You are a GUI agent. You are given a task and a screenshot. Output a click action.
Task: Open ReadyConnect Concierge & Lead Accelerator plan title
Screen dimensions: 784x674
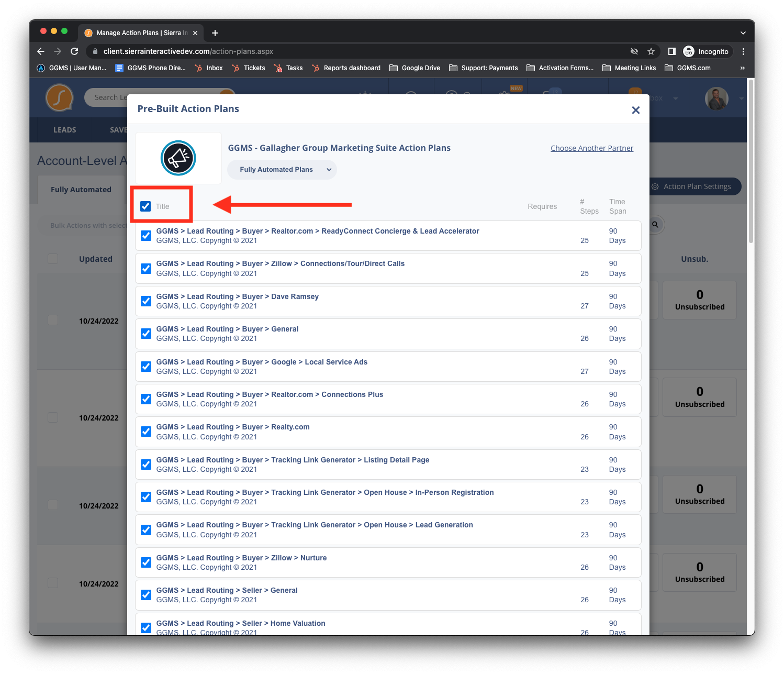point(318,231)
